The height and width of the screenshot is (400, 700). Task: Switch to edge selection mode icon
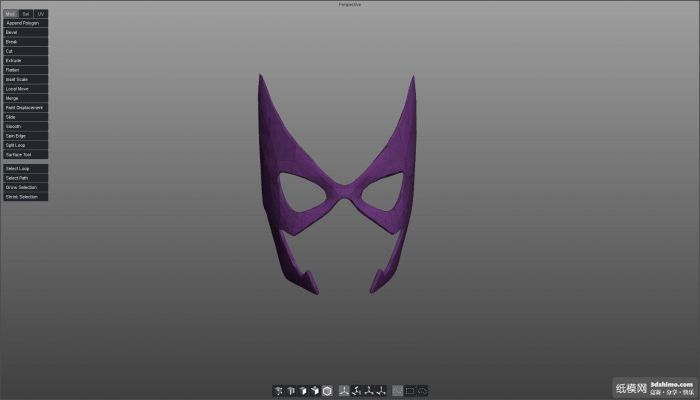coord(291,391)
